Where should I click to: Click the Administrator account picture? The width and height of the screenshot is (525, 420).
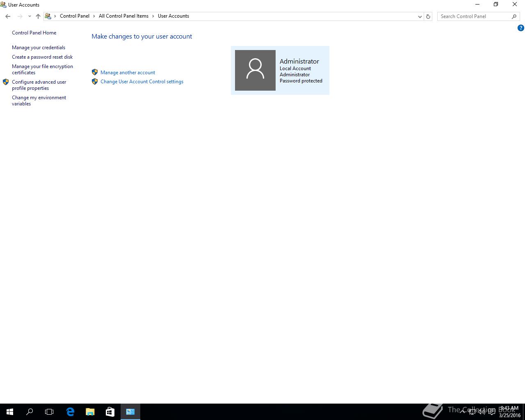(255, 70)
